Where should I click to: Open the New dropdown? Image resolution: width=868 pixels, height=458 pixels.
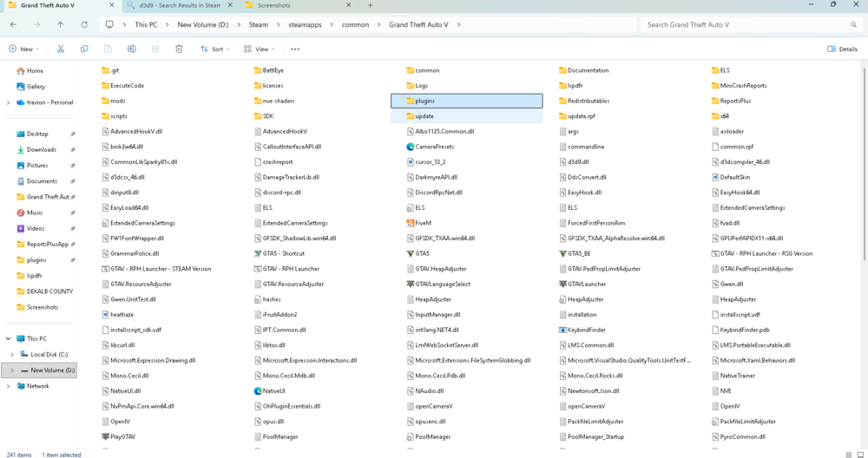point(23,49)
